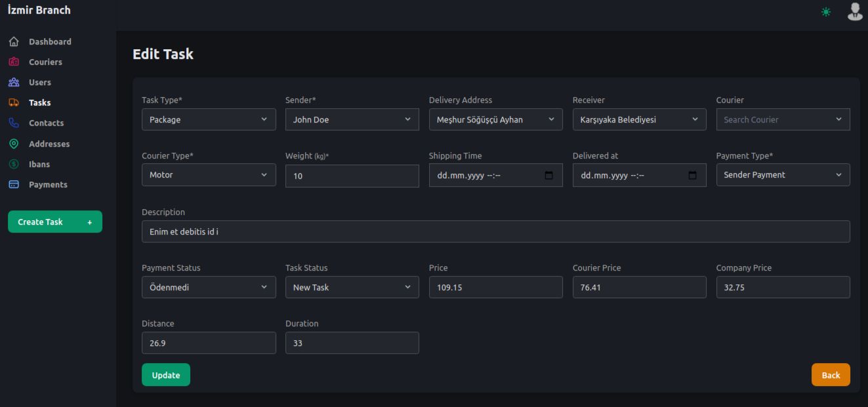Expand the Payment Status dropdown
The width and height of the screenshot is (868, 407).
point(209,287)
